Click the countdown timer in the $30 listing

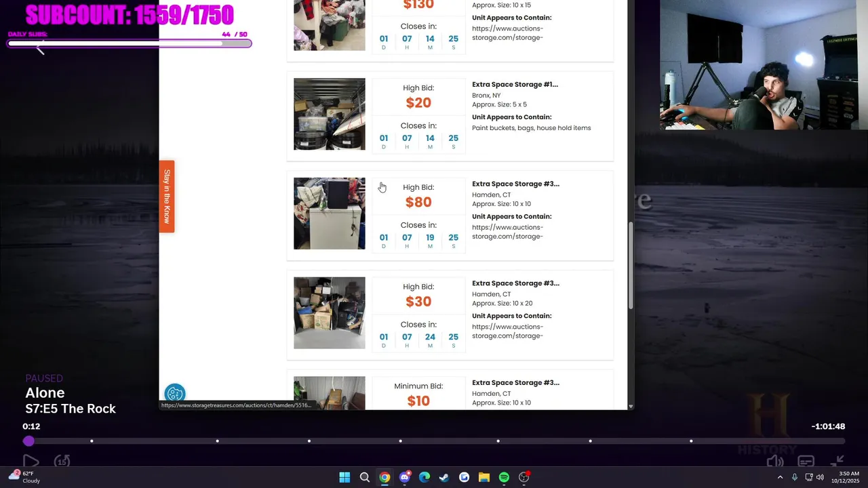tap(418, 340)
